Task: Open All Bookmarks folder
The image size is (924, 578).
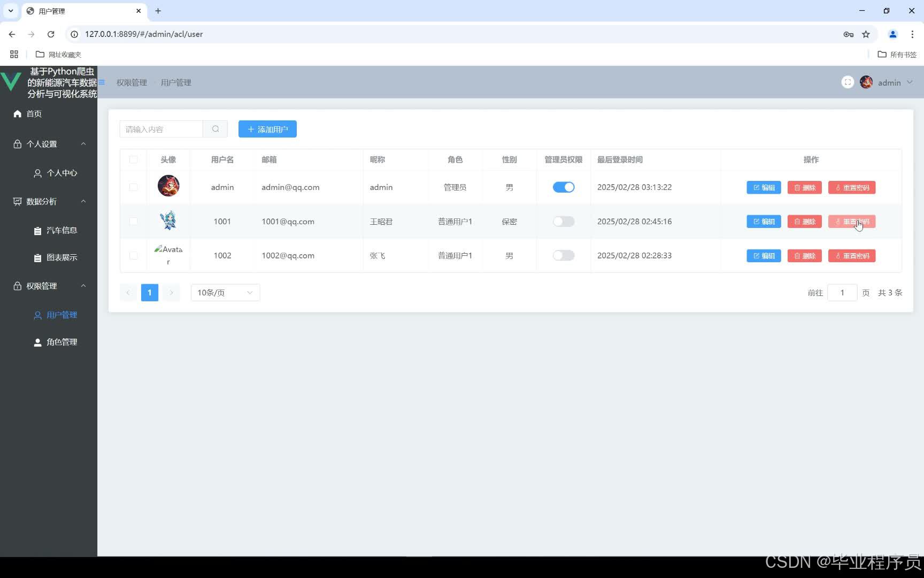Action: (x=897, y=54)
